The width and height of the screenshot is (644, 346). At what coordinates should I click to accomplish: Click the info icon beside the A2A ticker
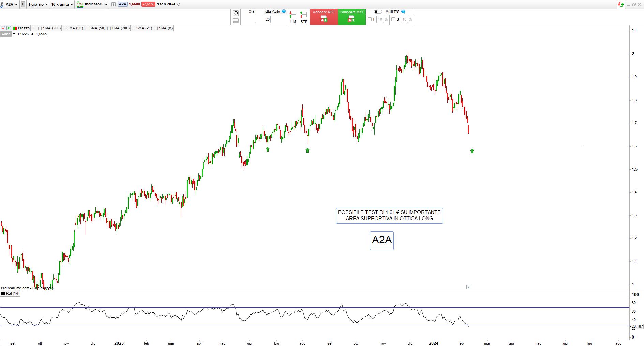tap(114, 4)
